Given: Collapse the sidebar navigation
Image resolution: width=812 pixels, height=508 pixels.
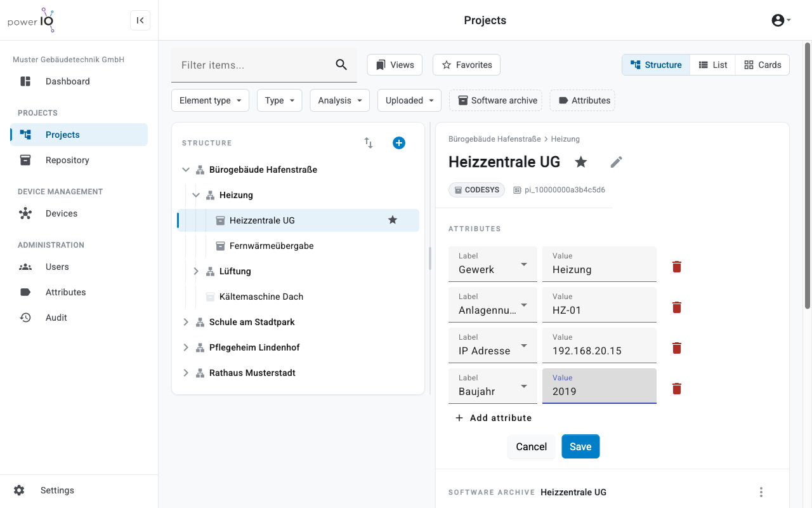Looking at the screenshot, I should (x=140, y=20).
